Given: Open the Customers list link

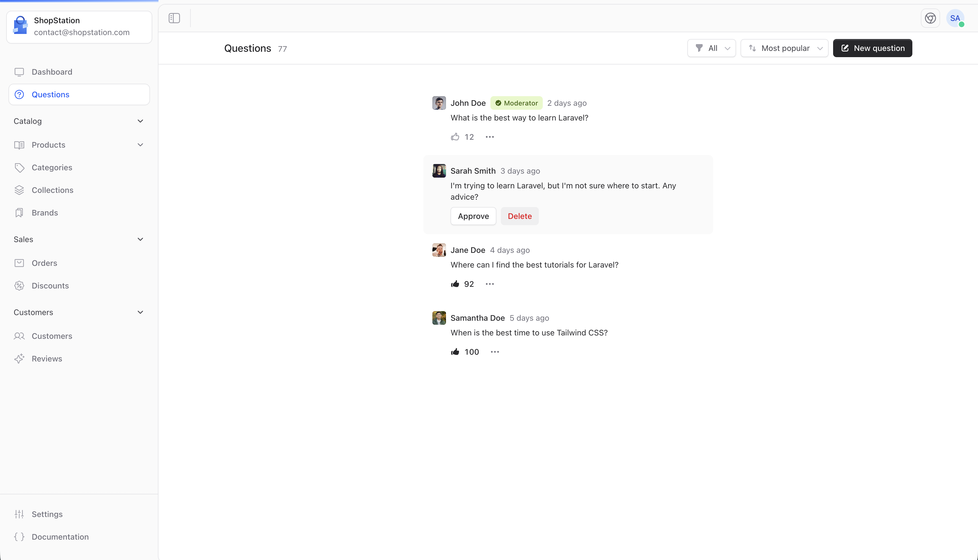Looking at the screenshot, I should 79,336.
